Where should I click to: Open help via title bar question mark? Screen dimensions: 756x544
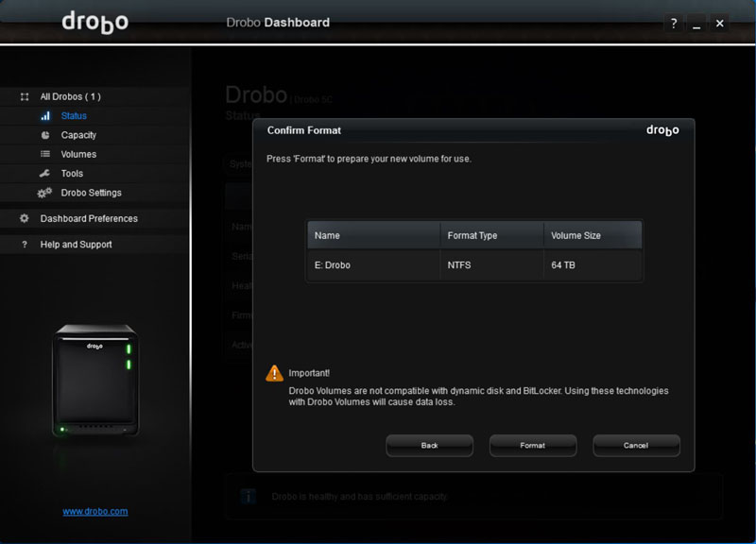(x=673, y=24)
